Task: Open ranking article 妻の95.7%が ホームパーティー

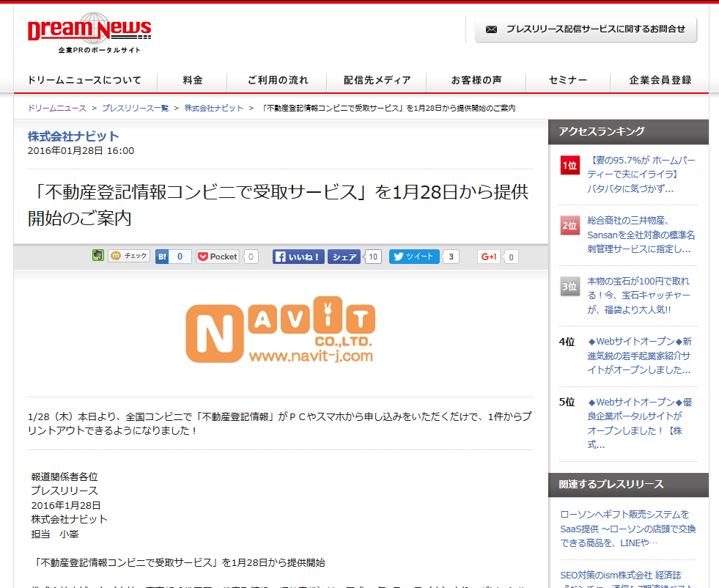Action: coord(641,174)
